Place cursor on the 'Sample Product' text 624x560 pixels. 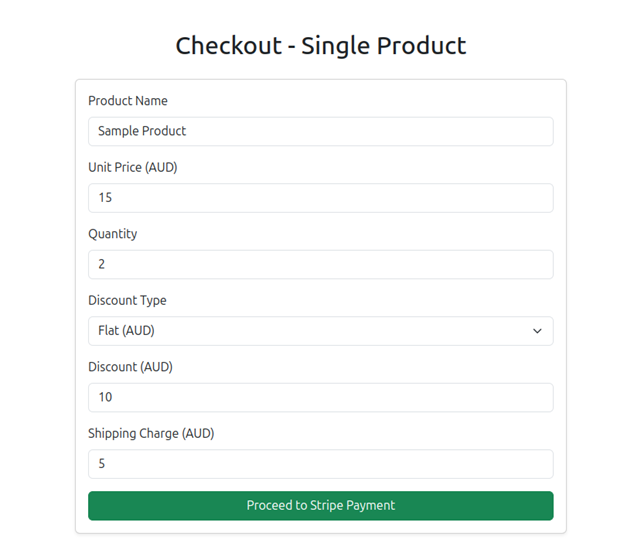pos(142,131)
